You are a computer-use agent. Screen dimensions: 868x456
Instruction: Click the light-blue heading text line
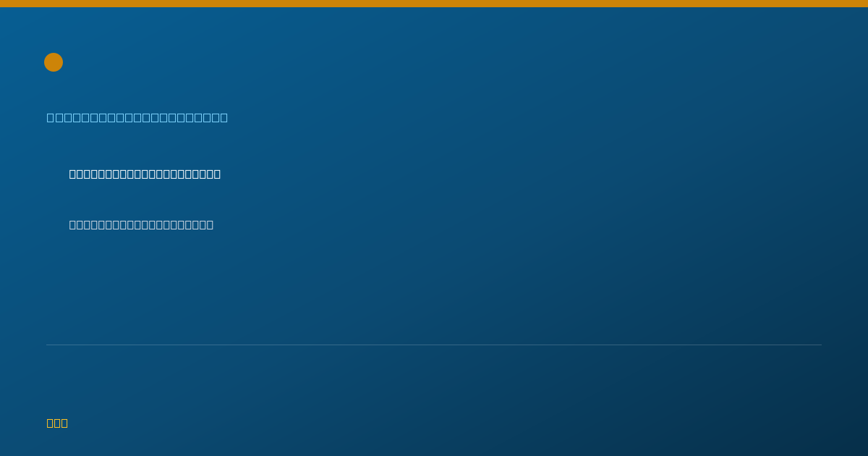point(137,117)
